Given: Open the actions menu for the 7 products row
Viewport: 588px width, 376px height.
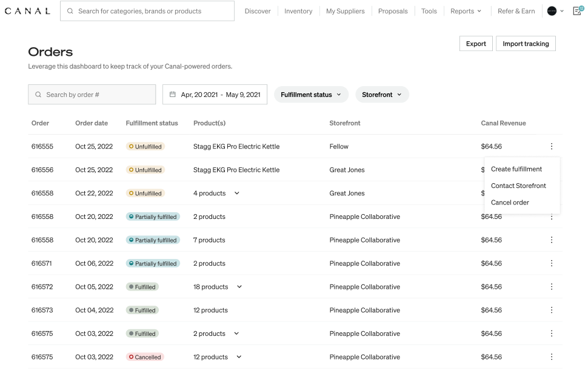Looking at the screenshot, I should (551, 240).
